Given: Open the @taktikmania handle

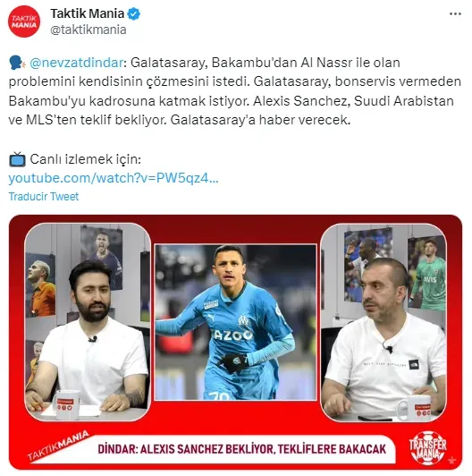Looking at the screenshot, I should point(88,30).
